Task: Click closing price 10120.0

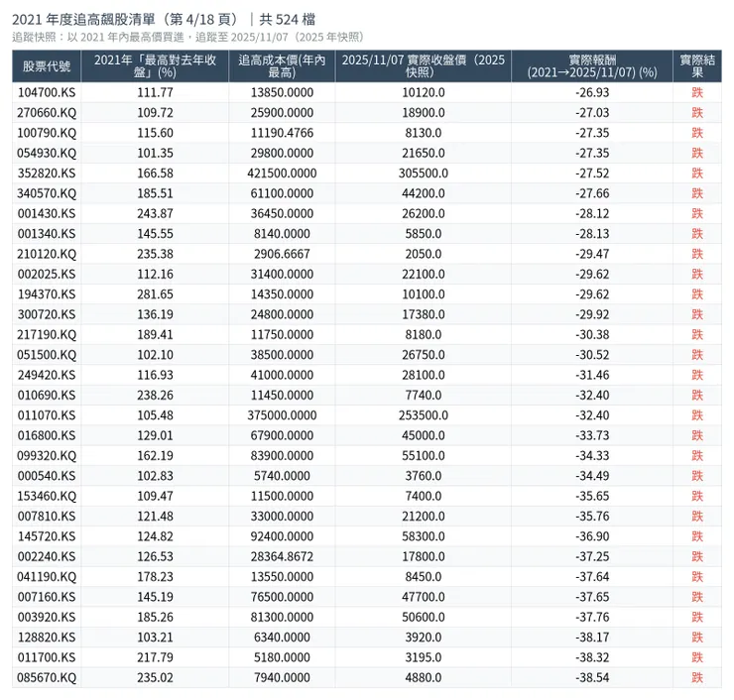Action: (x=424, y=92)
